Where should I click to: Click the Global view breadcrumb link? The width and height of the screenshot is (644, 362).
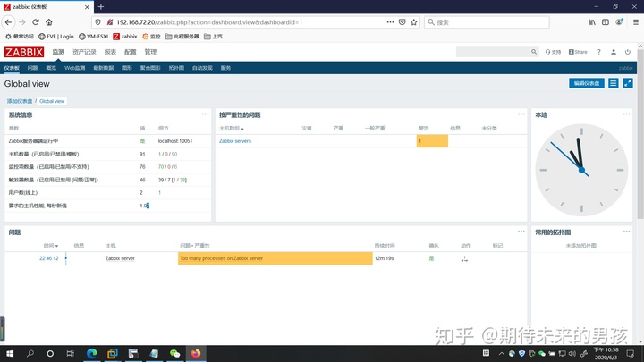pos(52,101)
